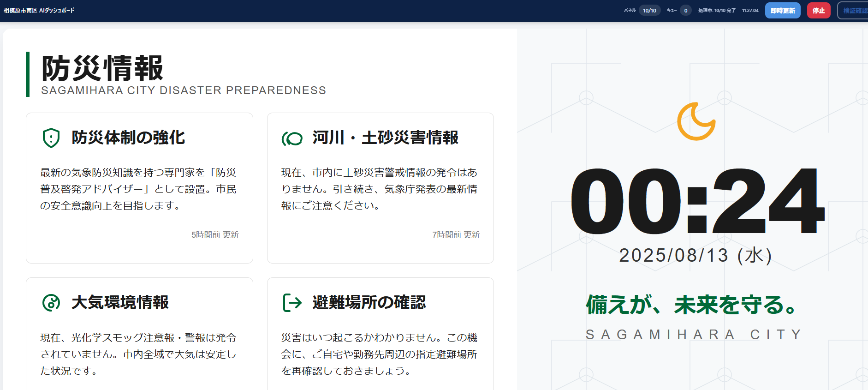Click the air quality icon beside 大気環境情報
Image resolution: width=868 pixels, height=390 pixels.
51,303
